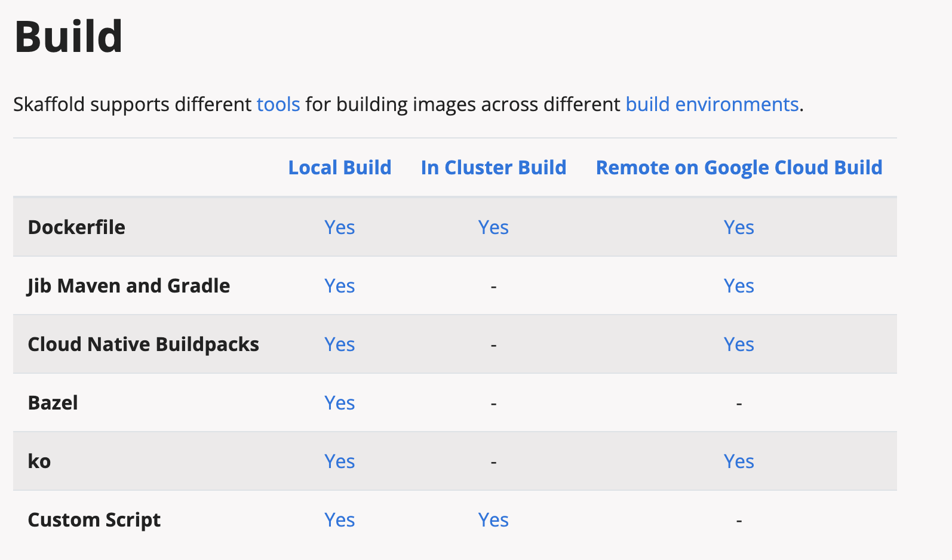Screen dimensions: 952x560
Task: Click the 'Cloud Native Buildpacks' row label
Action: tap(143, 344)
